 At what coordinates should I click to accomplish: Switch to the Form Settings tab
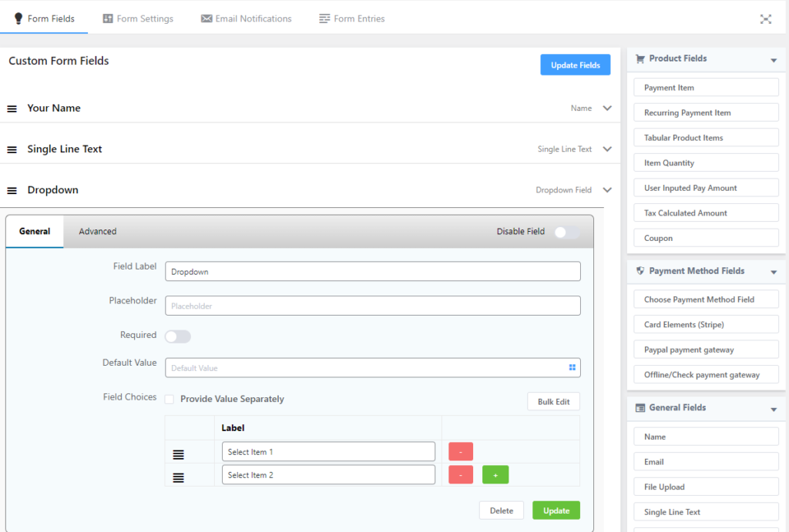click(x=138, y=18)
